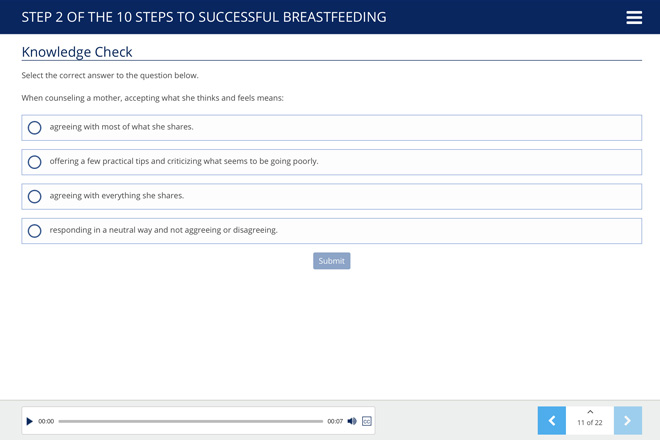Click answer text 'responding in a neutral way'

164,230
